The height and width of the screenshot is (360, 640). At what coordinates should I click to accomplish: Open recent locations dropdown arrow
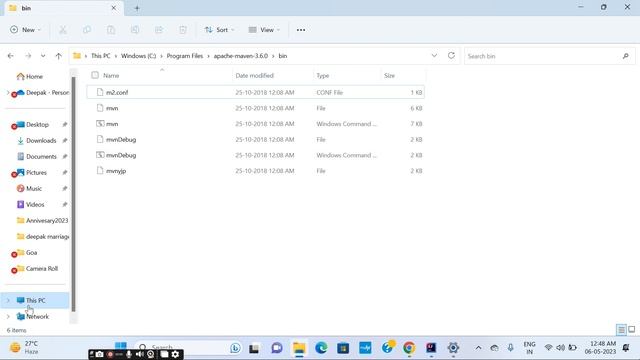(x=43, y=56)
